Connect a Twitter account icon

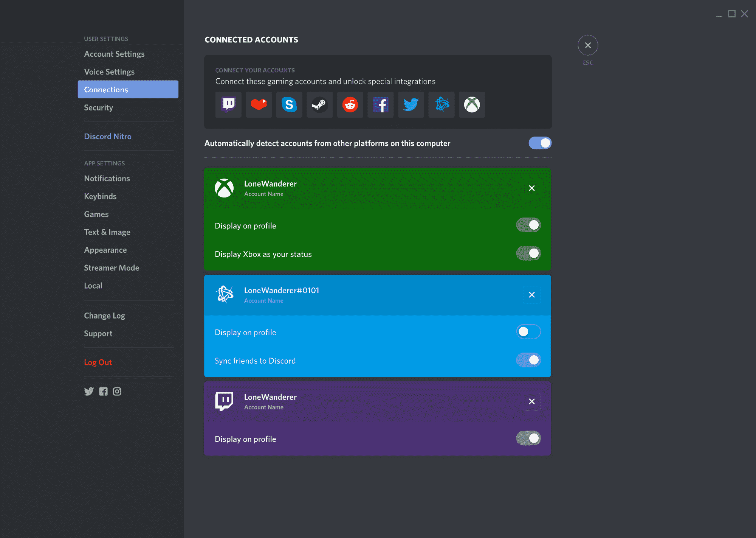point(411,105)
